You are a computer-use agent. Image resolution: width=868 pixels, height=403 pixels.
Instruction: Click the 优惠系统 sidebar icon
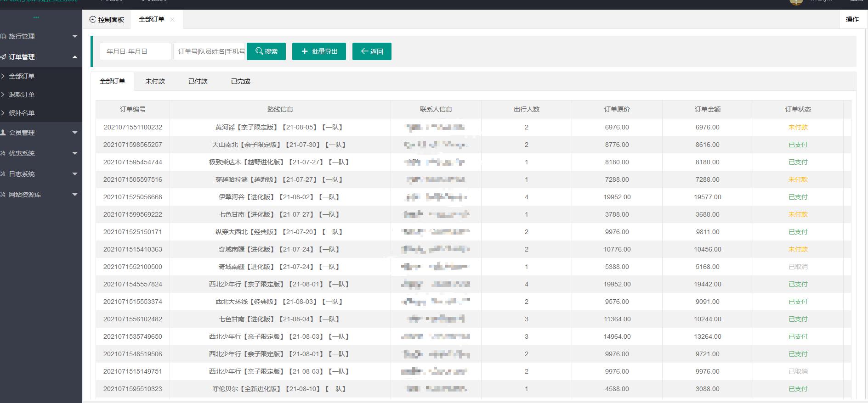point(3,153)
